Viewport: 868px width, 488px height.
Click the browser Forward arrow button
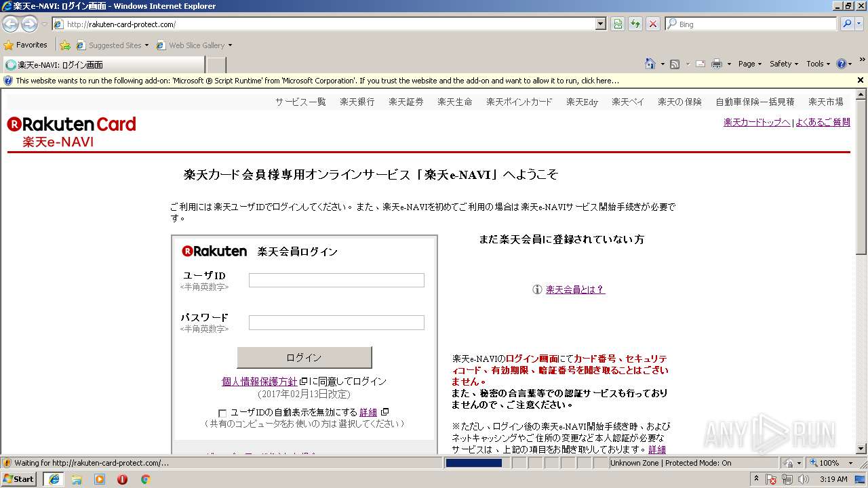[29, 24]
